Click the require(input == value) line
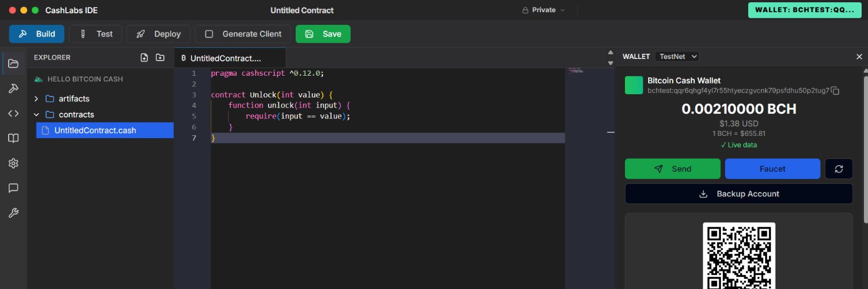The image size is (868, 289). [298, 116]
